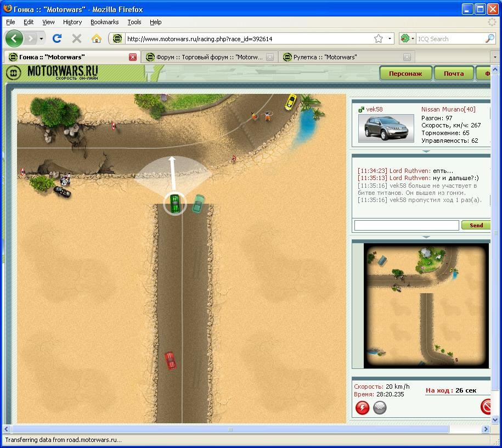Click the Nissan Murano car thumbnail
Image resolution: width=502 pixels, height=448 pixels.
[386, 128]
